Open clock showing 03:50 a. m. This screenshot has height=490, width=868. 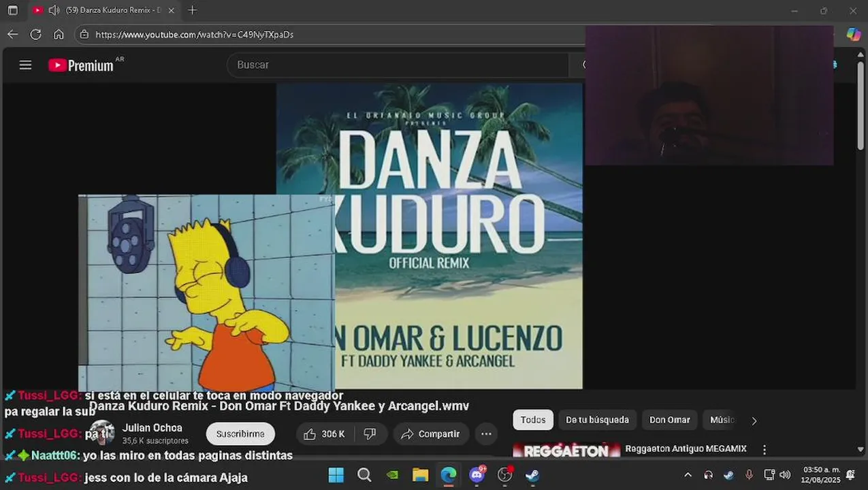tap(821, 475)
